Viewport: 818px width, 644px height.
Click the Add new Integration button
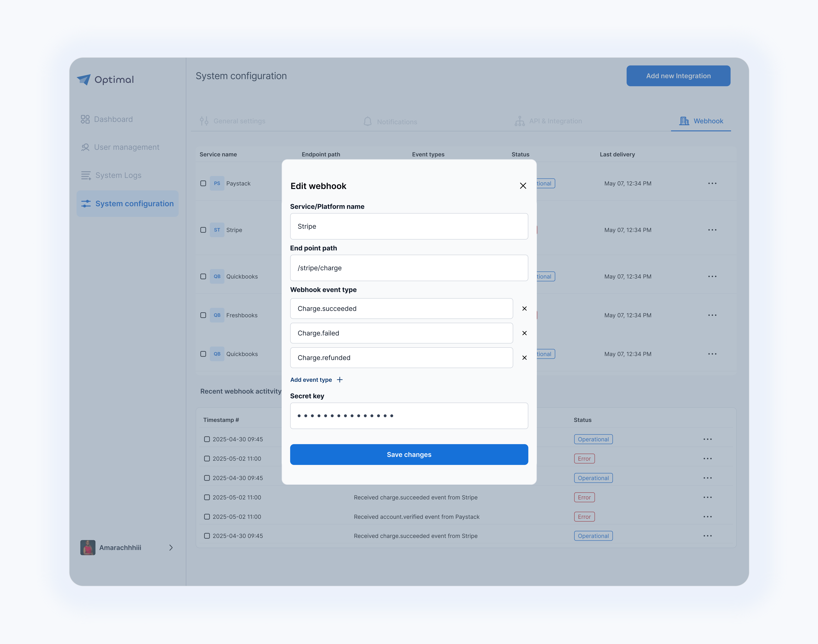coord(678,76)
